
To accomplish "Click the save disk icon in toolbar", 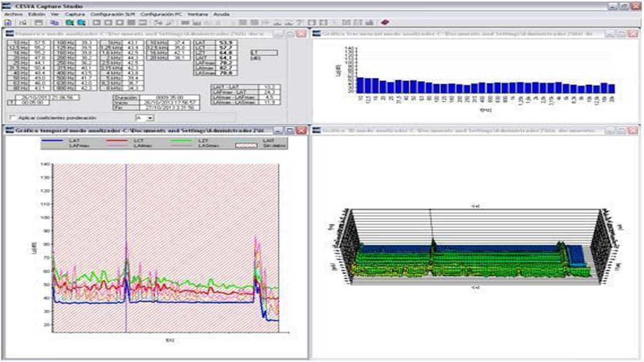I will click(38, 23).
